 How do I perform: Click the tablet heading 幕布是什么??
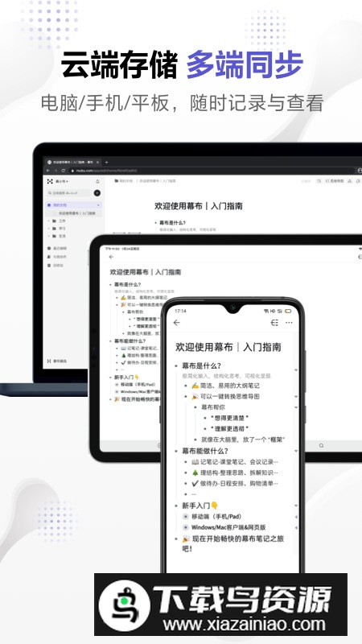click(128, 285)
